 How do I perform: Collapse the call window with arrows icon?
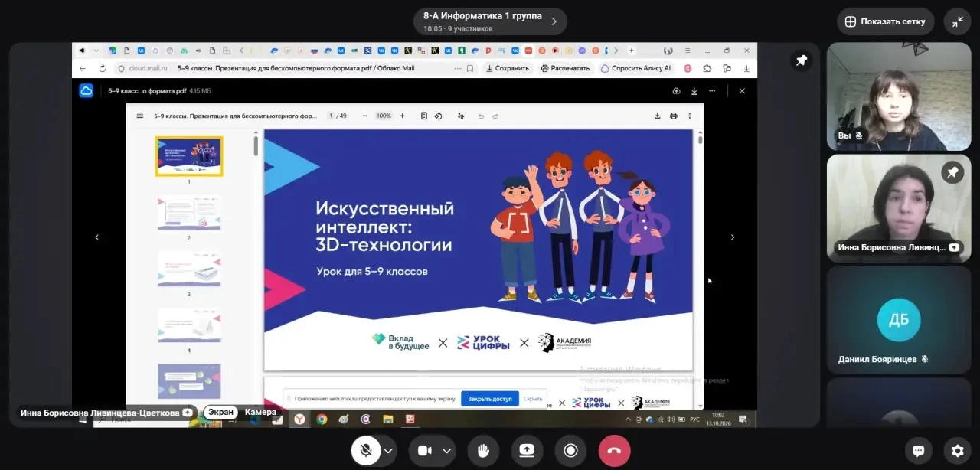[958, 21]
